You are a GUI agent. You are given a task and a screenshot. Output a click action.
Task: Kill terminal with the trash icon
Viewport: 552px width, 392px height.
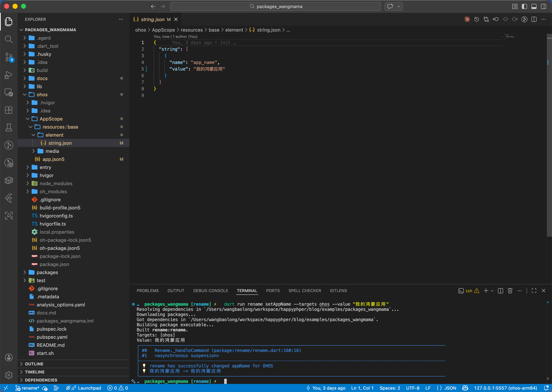point(510,291)
